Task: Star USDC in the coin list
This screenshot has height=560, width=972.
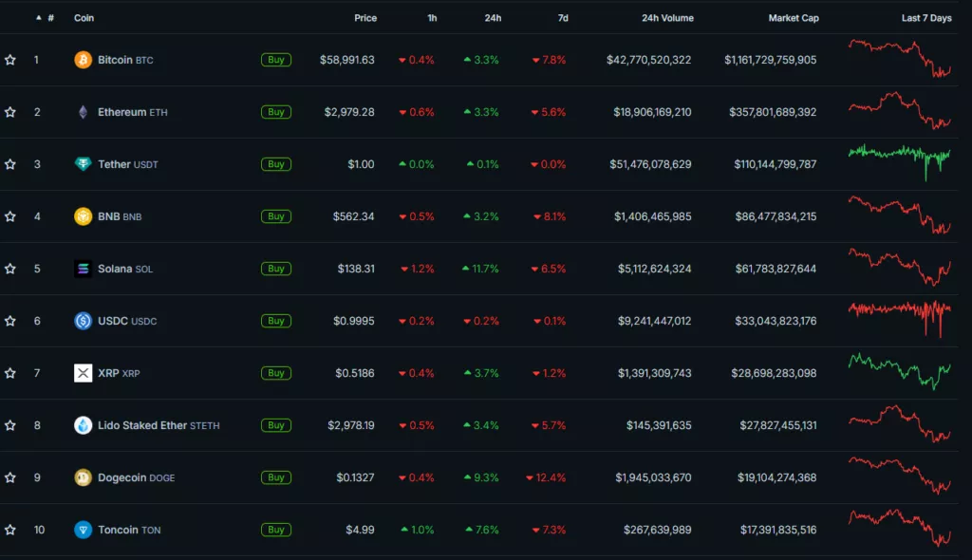Action: (10, 321)
